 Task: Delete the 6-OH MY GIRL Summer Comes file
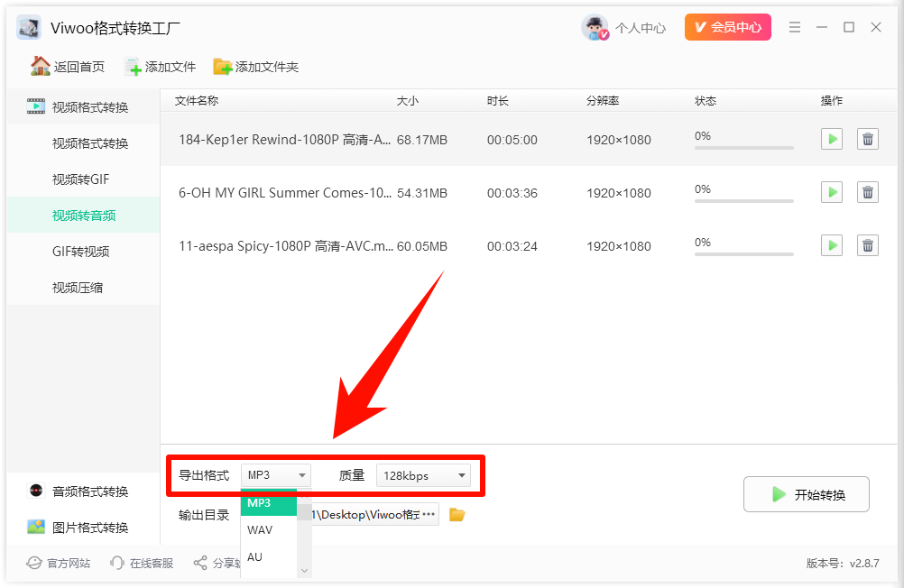click(x=867, y=192)
